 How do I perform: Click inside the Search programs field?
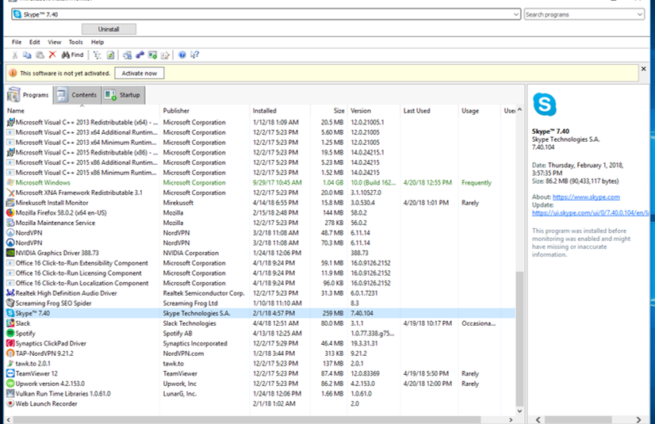click(x=580, y=15)
